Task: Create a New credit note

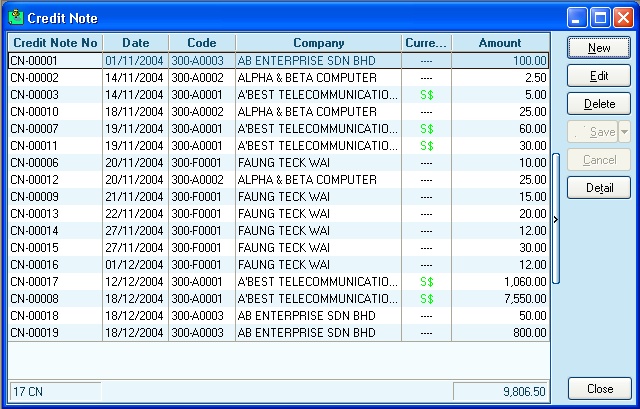Action: coord(599,48)
